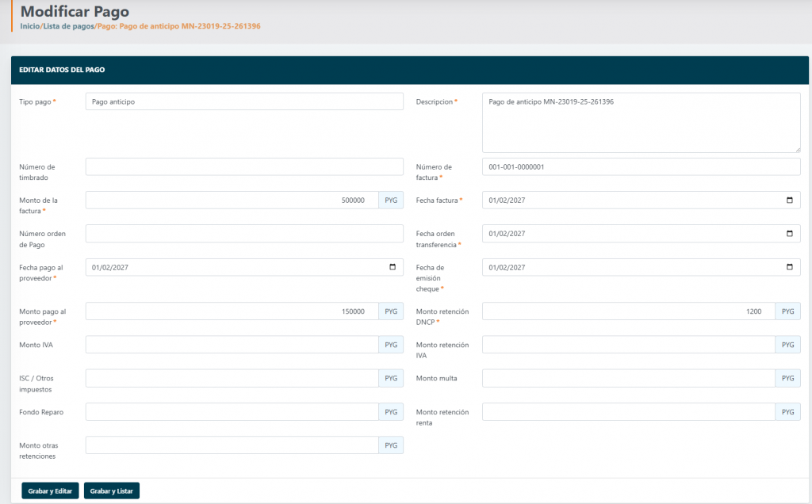Open calendar icon for Fecha pago al proveedor
Screen dimensions: 812x504
392,268
